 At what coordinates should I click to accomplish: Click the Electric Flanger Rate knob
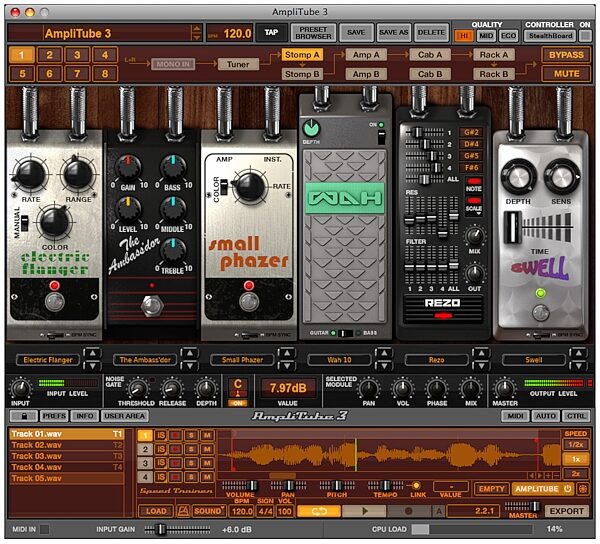click(x=30, y=174)
